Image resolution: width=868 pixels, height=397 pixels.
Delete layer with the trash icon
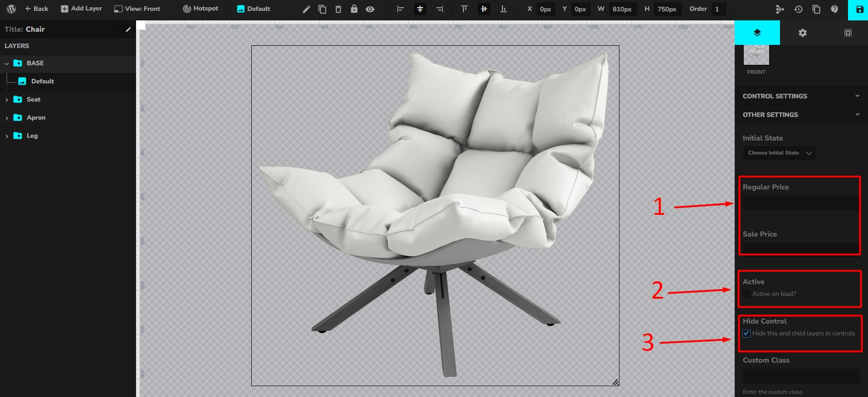(x=338, y=9)
